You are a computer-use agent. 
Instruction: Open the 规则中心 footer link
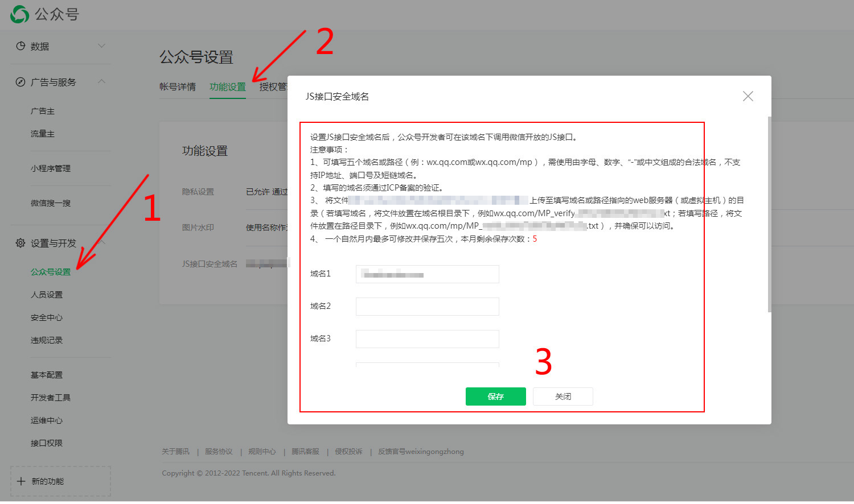click(262, 452)
